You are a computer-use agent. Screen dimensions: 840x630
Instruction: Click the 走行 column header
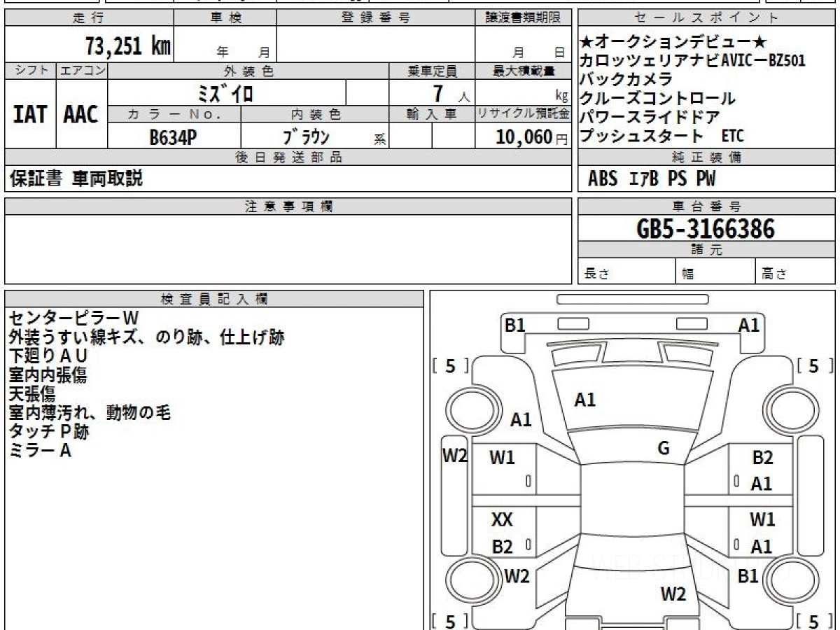click(89, 18)
